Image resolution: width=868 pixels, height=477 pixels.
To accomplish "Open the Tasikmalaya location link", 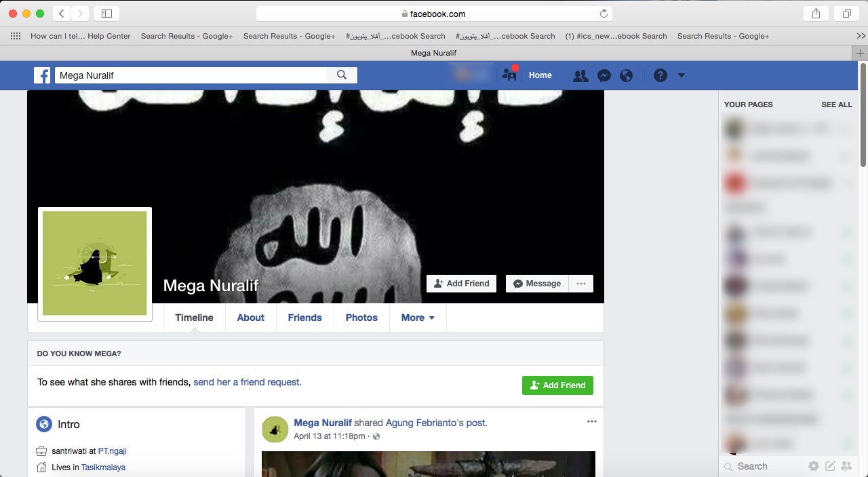I will click(103, 467).
